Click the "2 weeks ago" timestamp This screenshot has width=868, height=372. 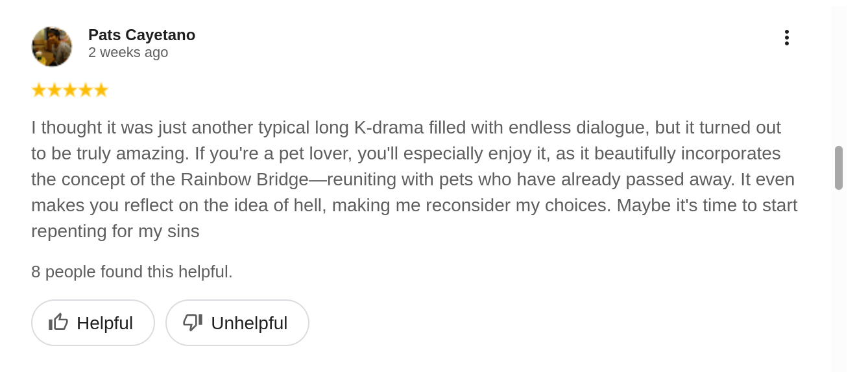click(128, 52)
